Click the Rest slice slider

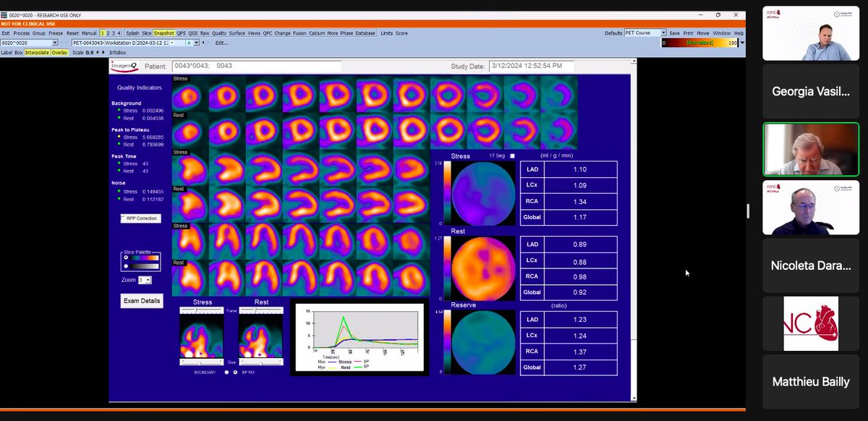261,362
